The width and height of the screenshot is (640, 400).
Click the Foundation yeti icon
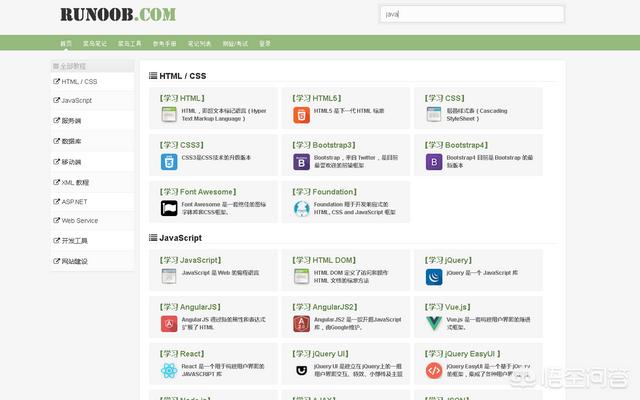301,209
